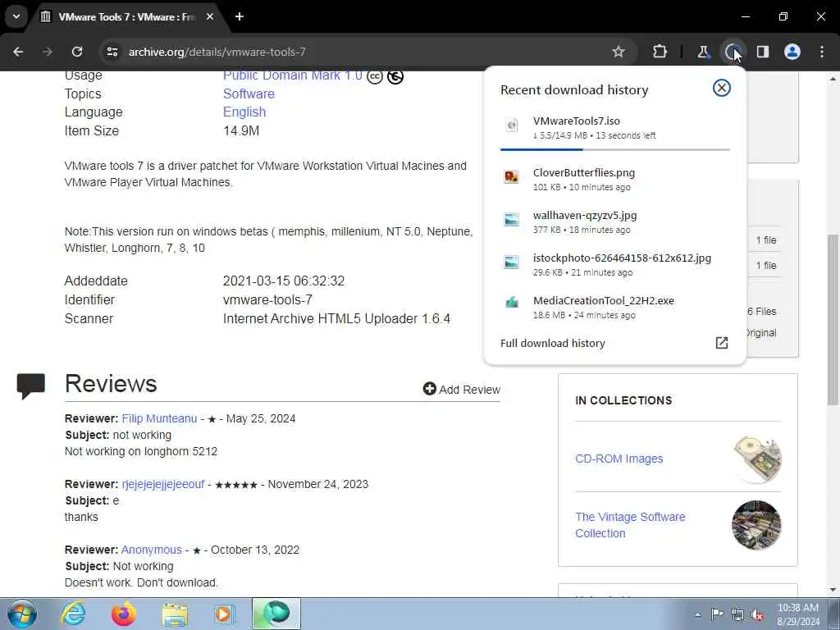840x630 pixels.
Task: Go back using browser back arrow
Action: tap(18, 52)
